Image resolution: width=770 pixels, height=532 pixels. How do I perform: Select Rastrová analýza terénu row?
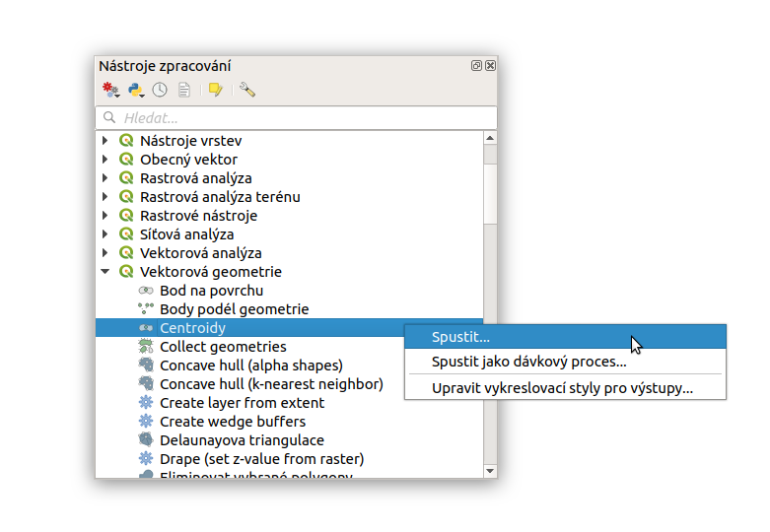coord(289,197)
